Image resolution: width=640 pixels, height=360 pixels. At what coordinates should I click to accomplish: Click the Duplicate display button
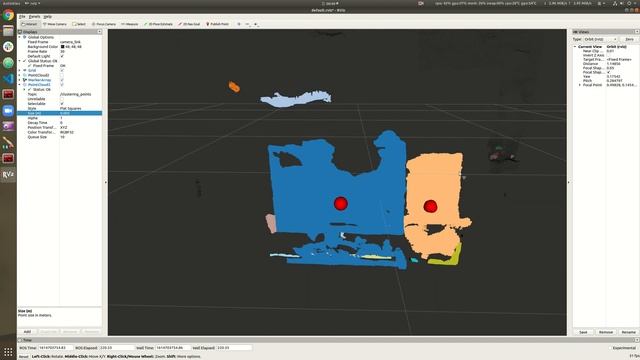click(x=49, y=332)
